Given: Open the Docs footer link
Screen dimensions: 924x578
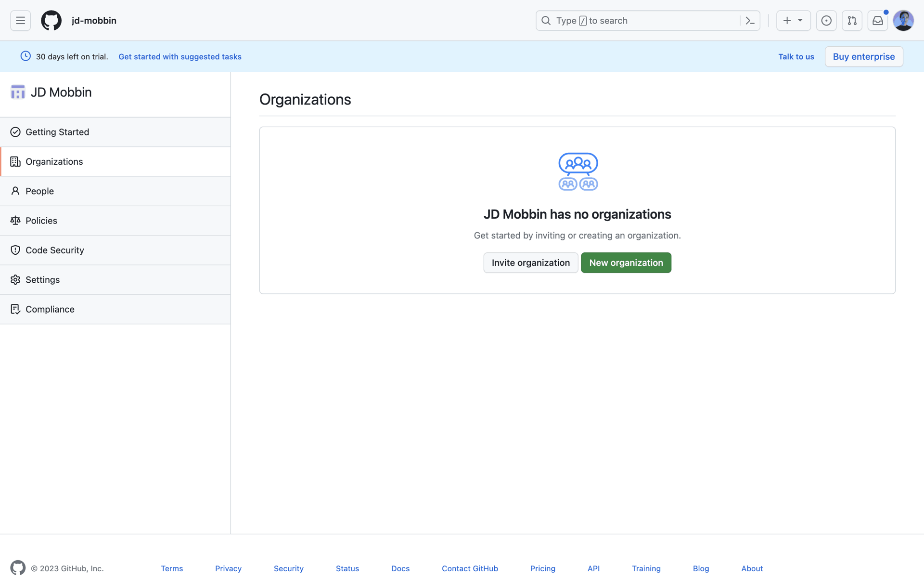Looking at the screenshot, I should point(400,568).
